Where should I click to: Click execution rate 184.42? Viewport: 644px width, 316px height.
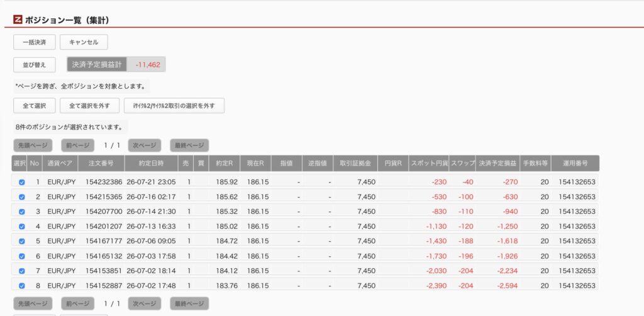(226, 256)
